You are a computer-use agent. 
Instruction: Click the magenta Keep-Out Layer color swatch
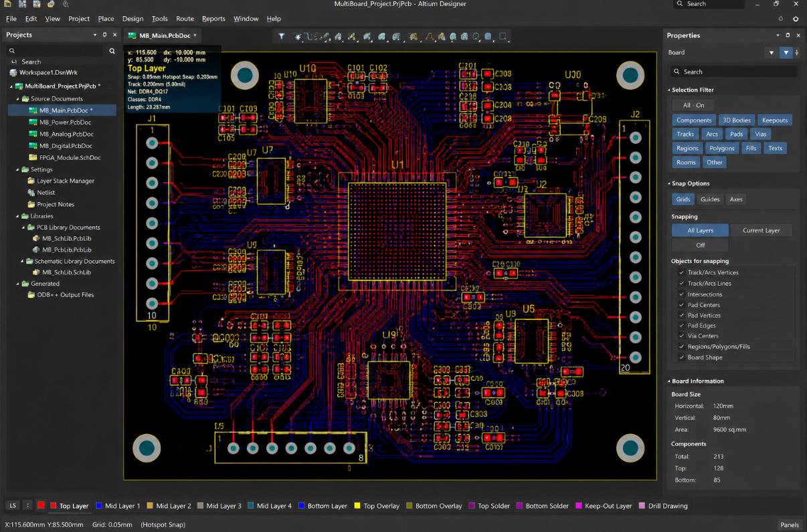pyautogui.click(x=579, y=506)
